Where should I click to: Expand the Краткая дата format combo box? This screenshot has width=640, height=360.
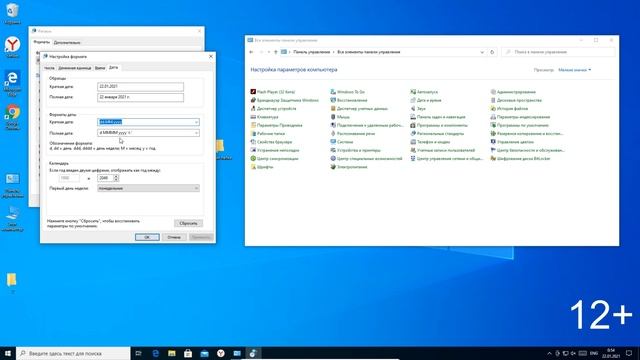(x=196, y=122)
